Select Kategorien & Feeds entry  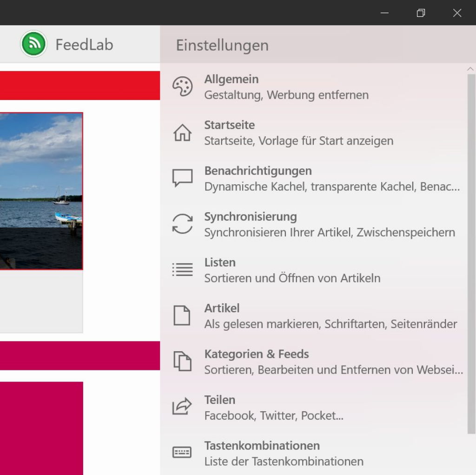point(313,361)
